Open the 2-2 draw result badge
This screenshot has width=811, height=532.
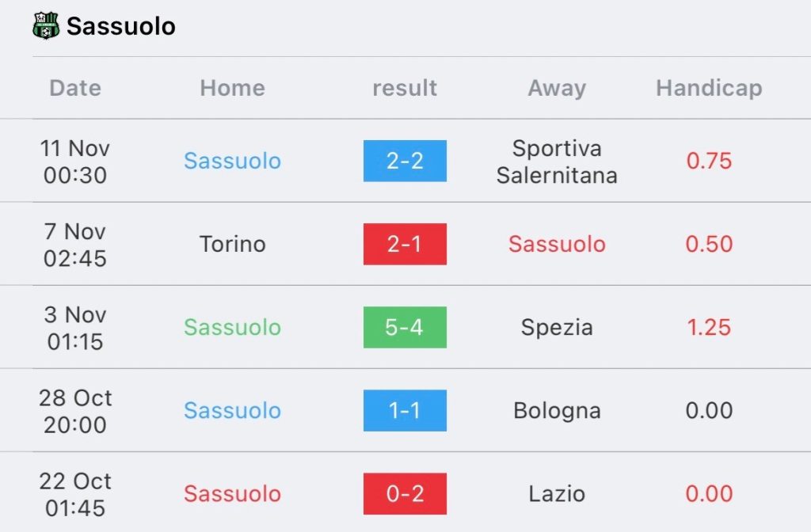pyautogui.click(x=405, y=161)
